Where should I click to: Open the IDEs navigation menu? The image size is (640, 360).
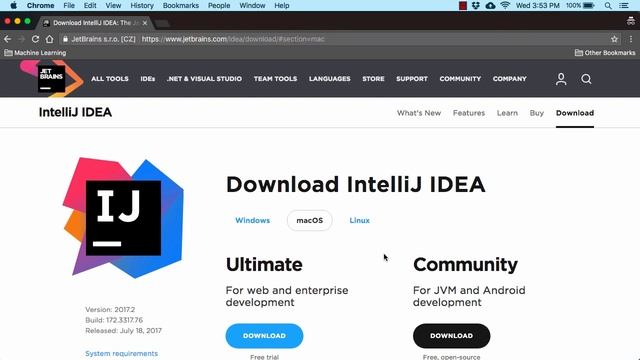point(148,79)
